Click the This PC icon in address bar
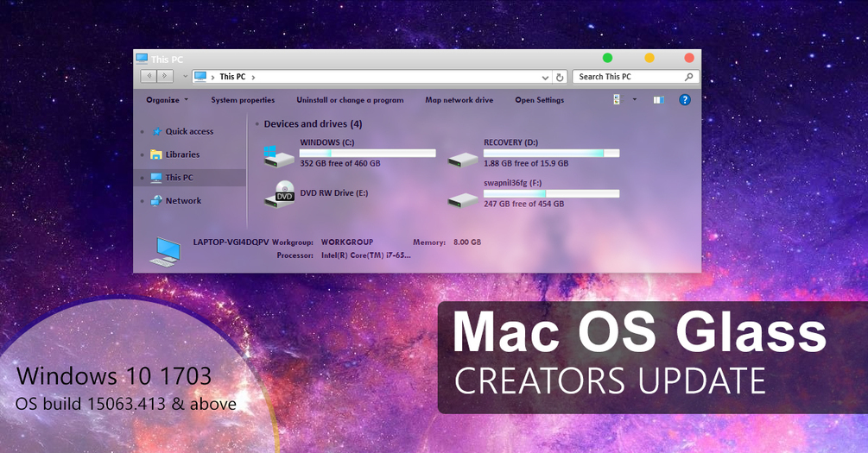The image size is (868, 453). pos(200,76)
